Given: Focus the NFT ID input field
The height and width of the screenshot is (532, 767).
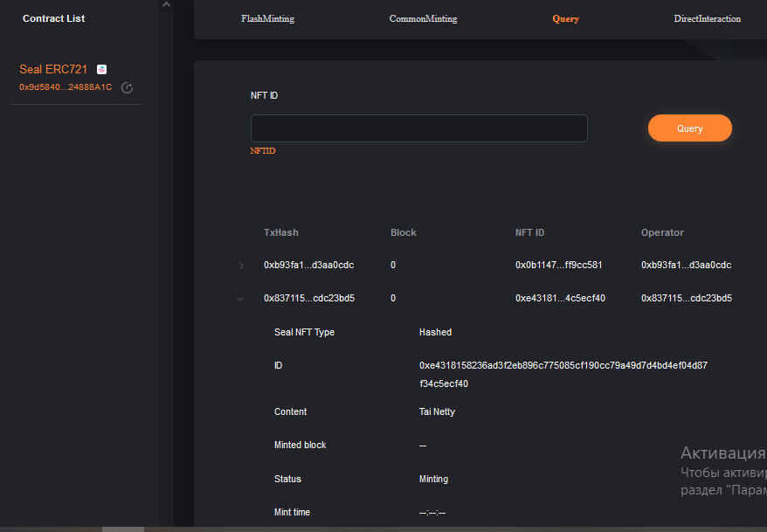Looking at the screenshot, I should [418, 128].
